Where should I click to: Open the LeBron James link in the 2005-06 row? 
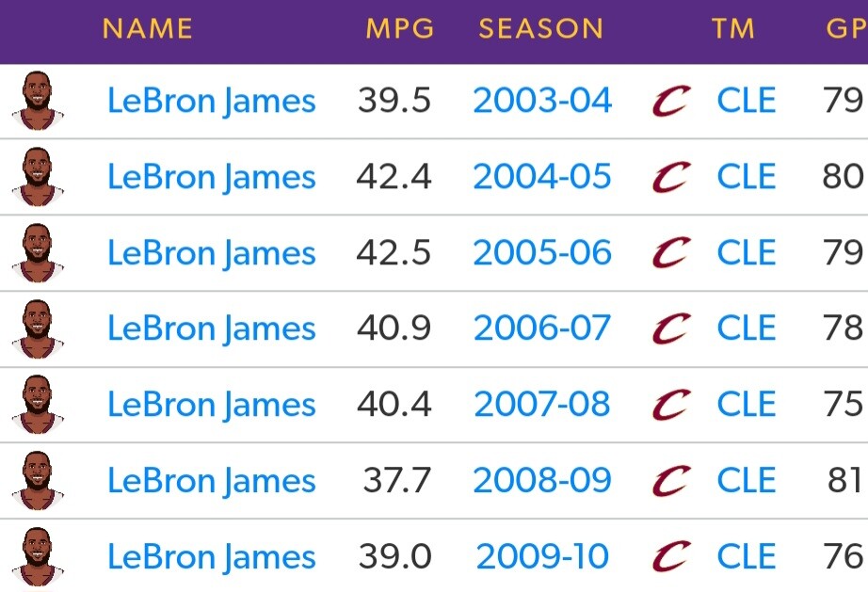pos(211,253)
